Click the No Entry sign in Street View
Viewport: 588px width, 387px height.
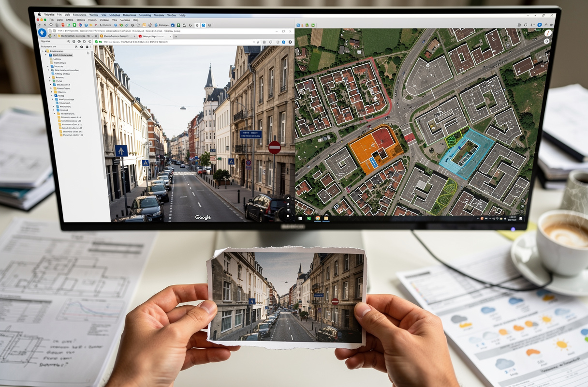tap(275, 147)
